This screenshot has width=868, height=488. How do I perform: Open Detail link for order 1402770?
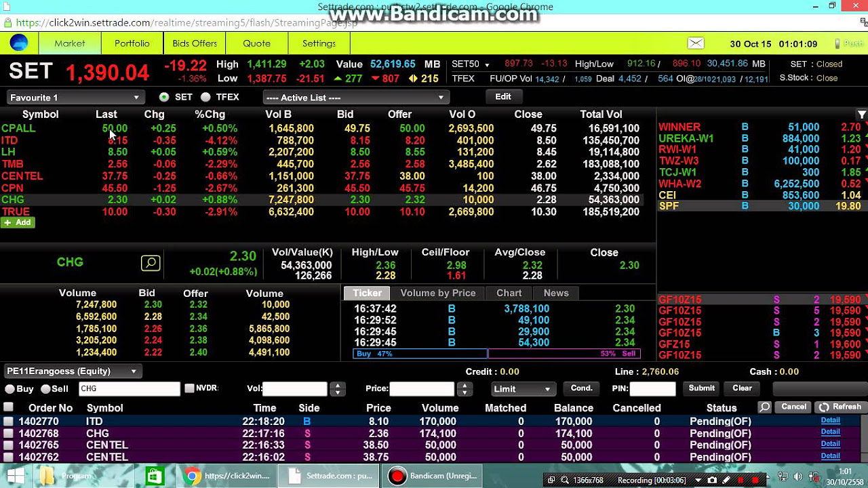[x=831, y=421]
